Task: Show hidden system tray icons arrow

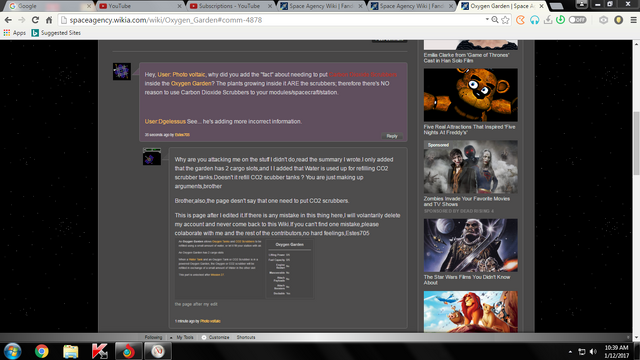Action: [570, 351]
